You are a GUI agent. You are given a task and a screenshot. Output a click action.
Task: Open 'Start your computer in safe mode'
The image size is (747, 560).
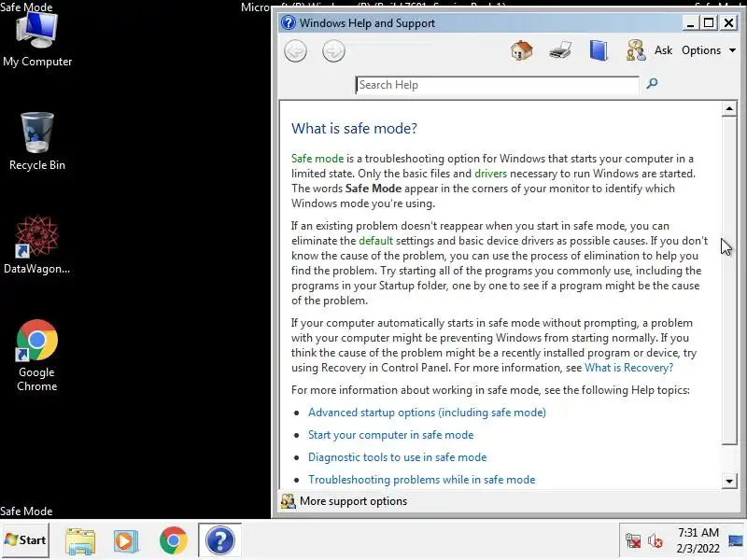[x=390, y=435]
